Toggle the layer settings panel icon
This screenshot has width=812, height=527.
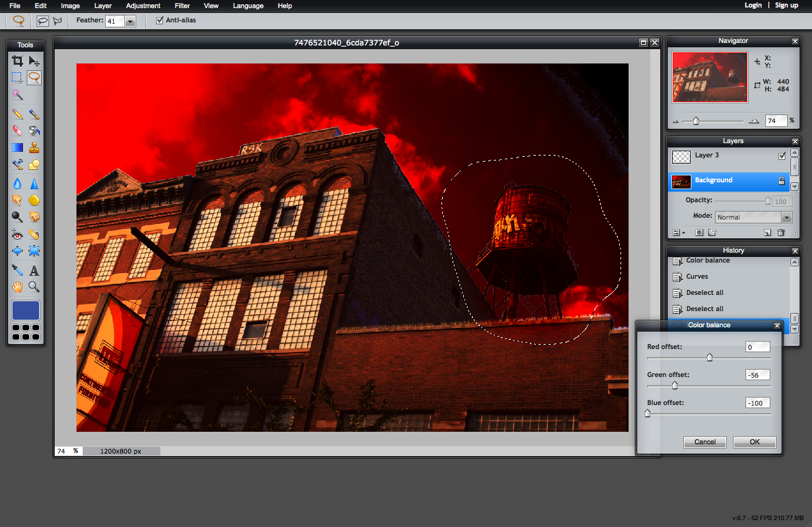click(x=678, y=233)
